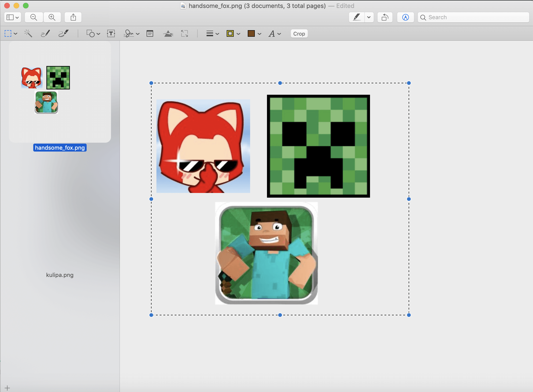The width and height of the screenshot is (533, 392).
Task: Zoom out with the magnifier minus icon
Action: (34, 17)
